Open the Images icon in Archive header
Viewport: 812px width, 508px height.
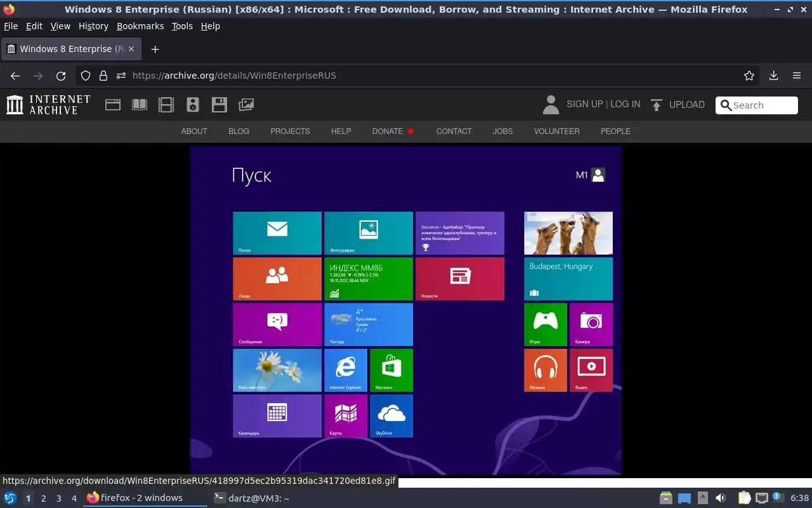(x=246, y=105)
